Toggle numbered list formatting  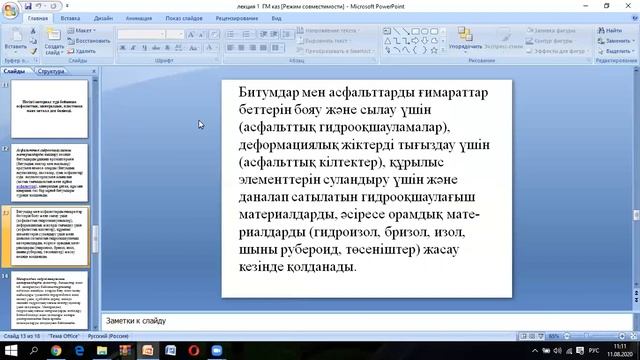click(247, 35)
